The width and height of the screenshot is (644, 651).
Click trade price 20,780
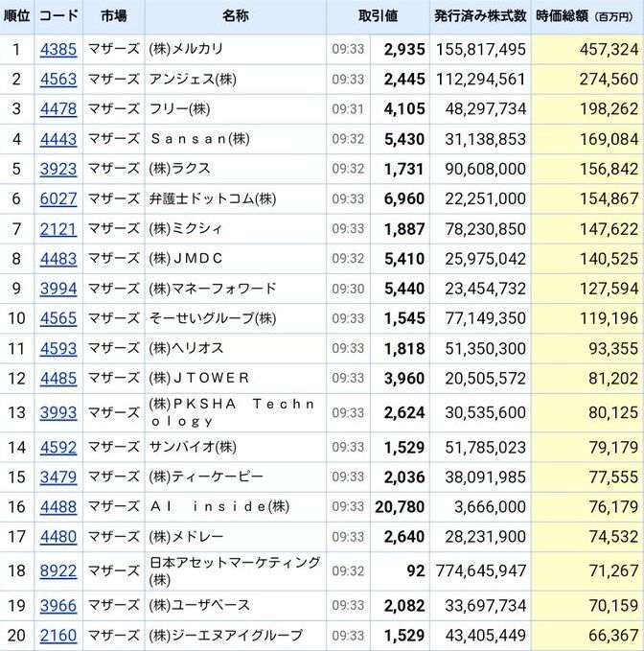(x=400, y=507)
